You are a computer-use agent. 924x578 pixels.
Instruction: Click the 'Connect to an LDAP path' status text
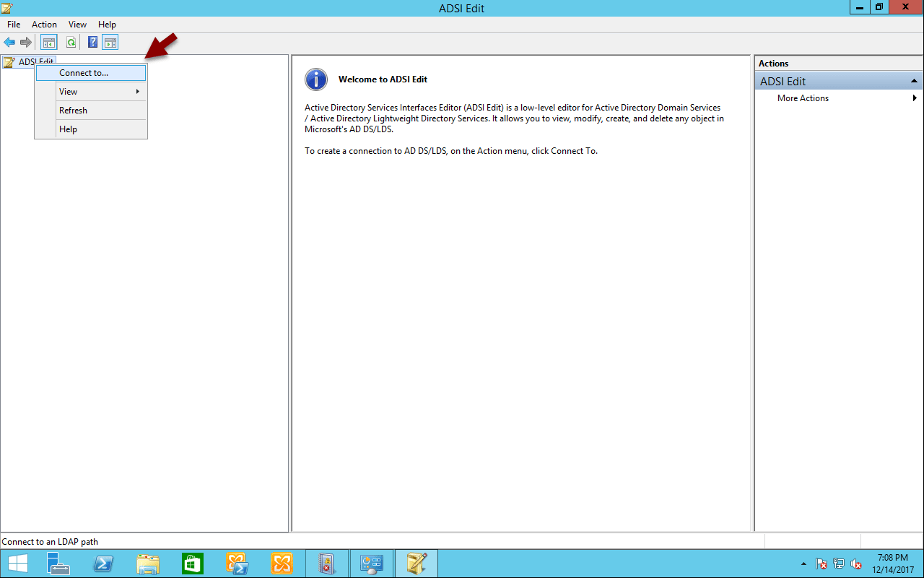(50, 542)
